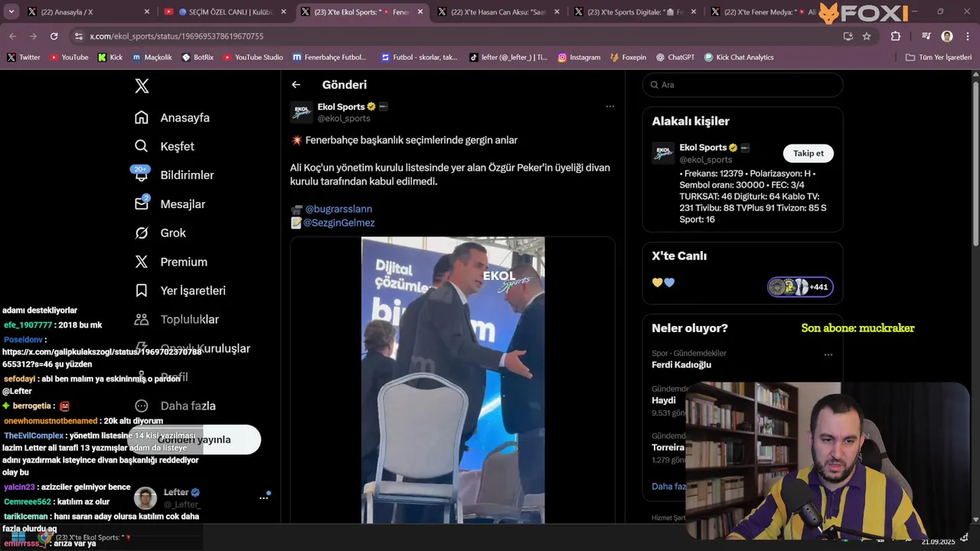
Task: Open the Kick bookmark
Action: [110, 57]
